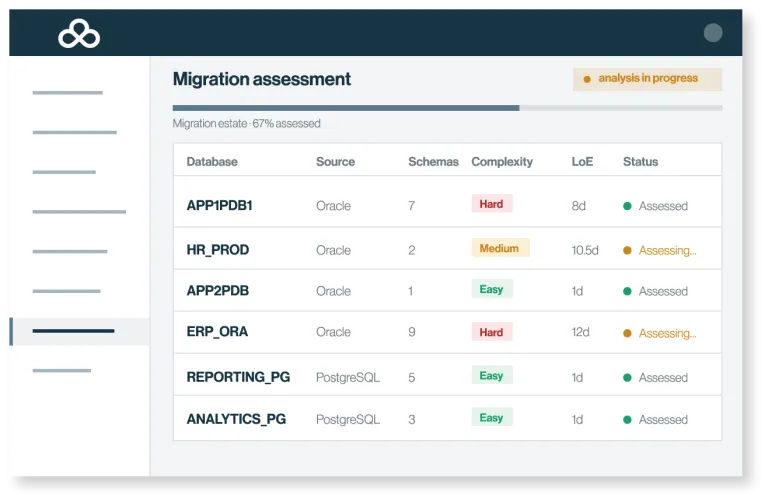Click the Source column header

coord(335,162)
